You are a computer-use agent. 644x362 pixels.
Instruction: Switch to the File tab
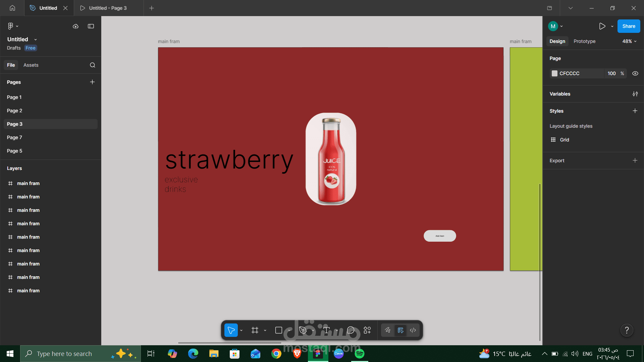11,65
